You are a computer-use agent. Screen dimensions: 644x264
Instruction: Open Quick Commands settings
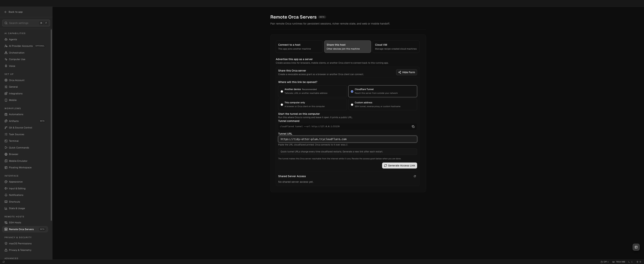tap(25, 148)
